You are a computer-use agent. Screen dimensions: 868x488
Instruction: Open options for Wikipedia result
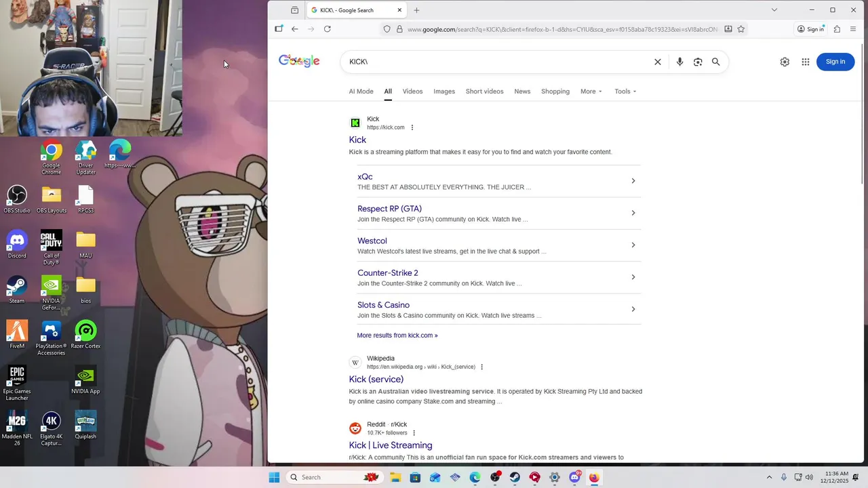[482, 367]
